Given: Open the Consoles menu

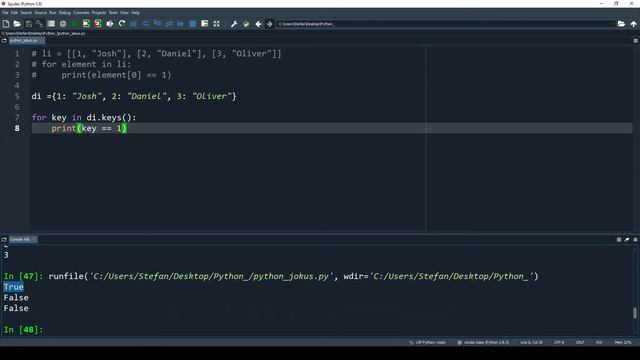Looking at the screenshot, I should pyautogui.click(x=81, y=13).
